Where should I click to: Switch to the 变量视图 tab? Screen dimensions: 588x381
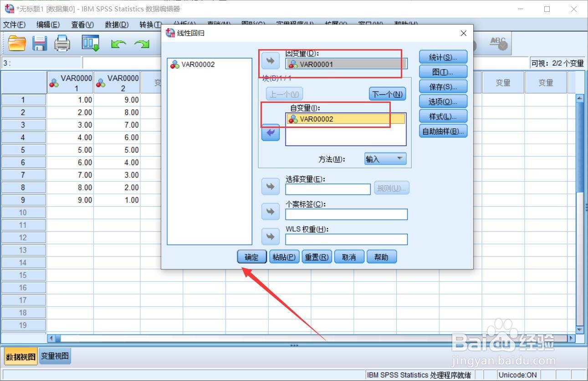pyautogui.click(x=55, y=356)
